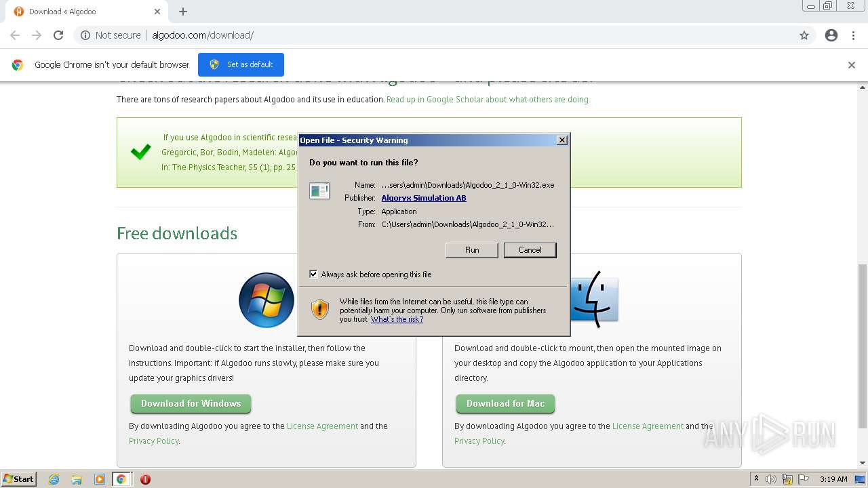This screenshot has width=868, height=488.
Task: Close the Security Warning dialog with X
Action: 561,140
